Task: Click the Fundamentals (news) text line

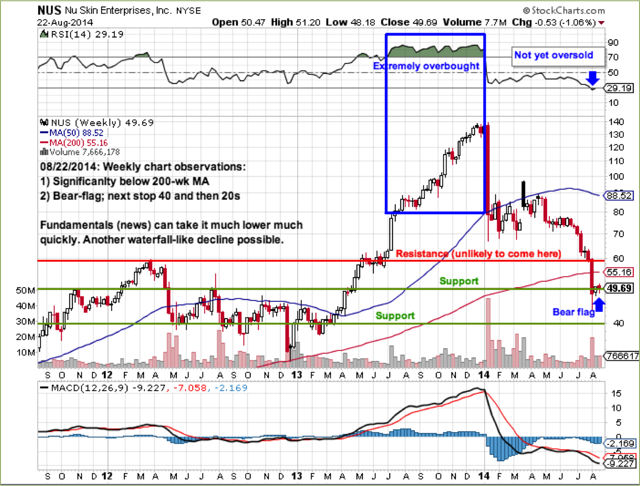Action: click(x=171, y=225)
